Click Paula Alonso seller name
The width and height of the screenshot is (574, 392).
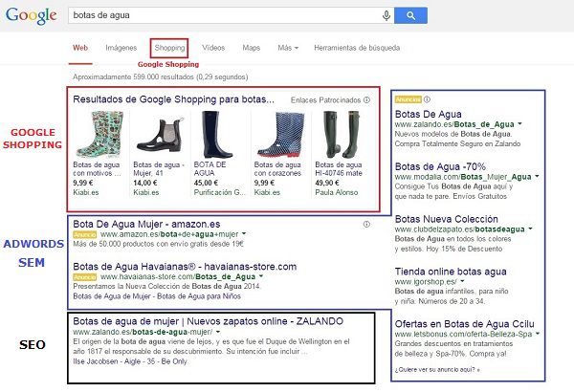[x=337, y=192]
